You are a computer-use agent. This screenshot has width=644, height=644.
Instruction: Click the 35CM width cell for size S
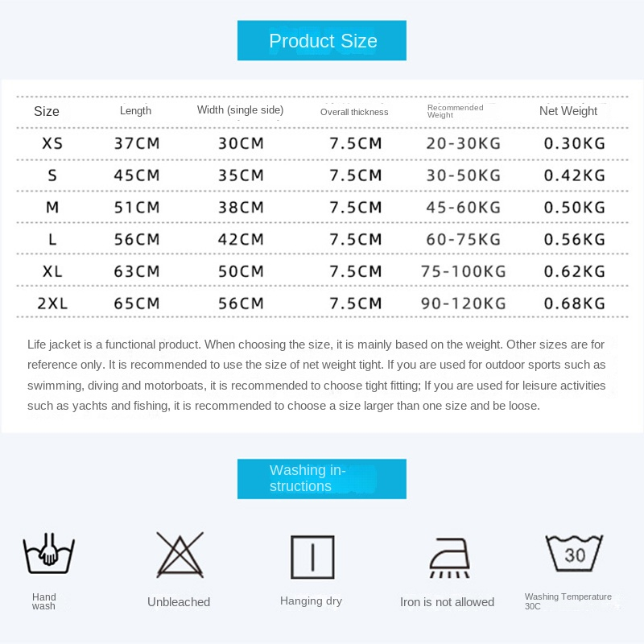(x=241, y=175)
